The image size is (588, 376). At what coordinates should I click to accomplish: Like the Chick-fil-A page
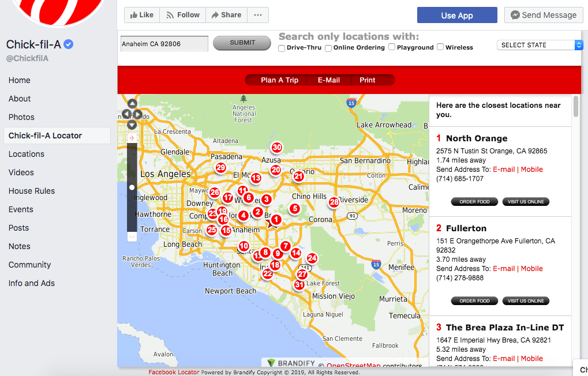(142, 15)
